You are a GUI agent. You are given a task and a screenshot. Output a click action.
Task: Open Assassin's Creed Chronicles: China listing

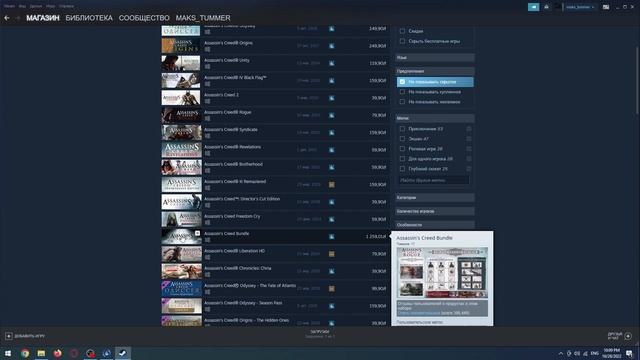coord(275,271)
